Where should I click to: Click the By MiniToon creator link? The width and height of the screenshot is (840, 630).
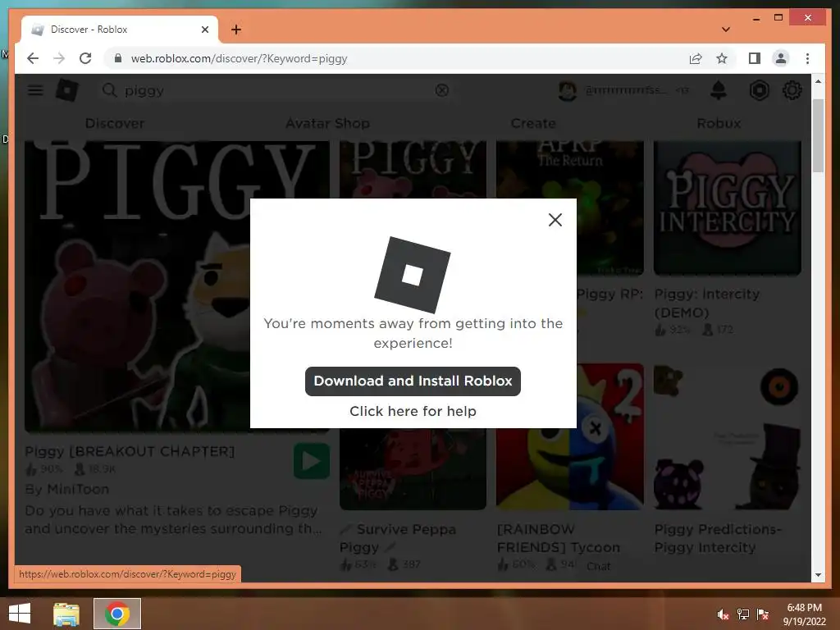[x=67, y=489]
